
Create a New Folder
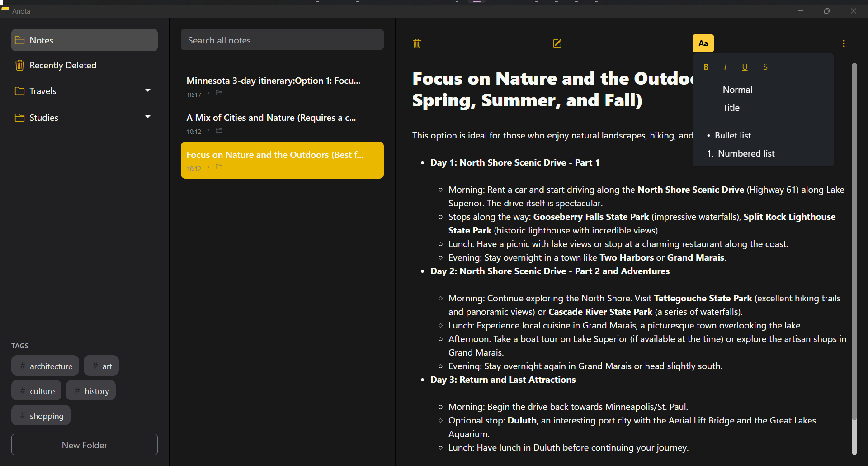85,445
